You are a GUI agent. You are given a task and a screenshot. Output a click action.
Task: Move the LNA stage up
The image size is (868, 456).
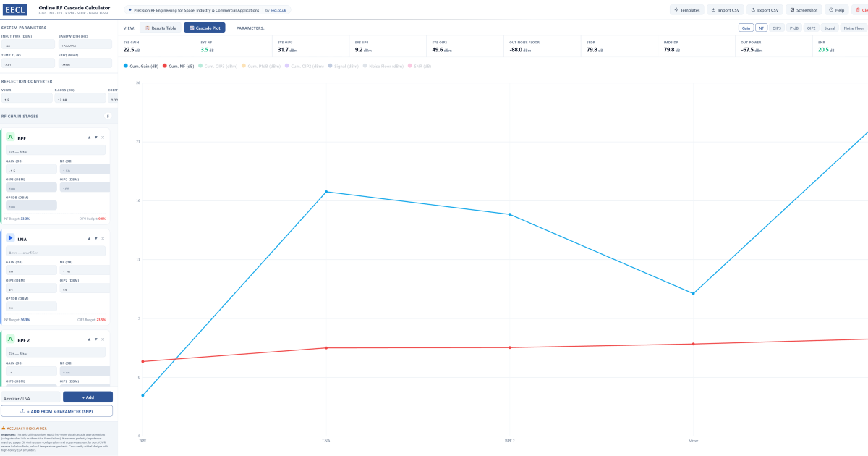(x=89, y=237)
